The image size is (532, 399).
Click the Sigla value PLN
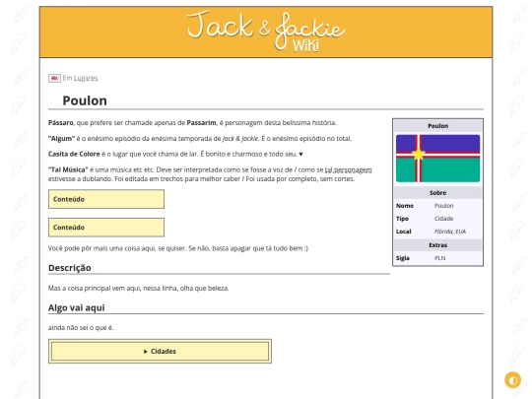click(439, 258)
